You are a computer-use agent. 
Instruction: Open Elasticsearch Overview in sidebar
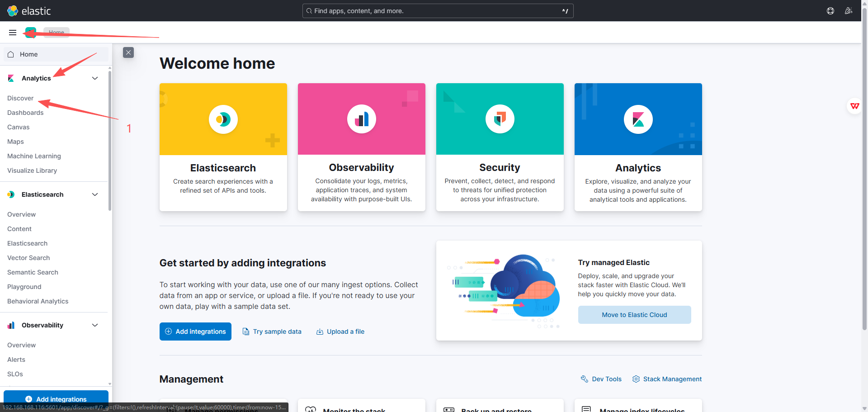(x=21, y=214)
